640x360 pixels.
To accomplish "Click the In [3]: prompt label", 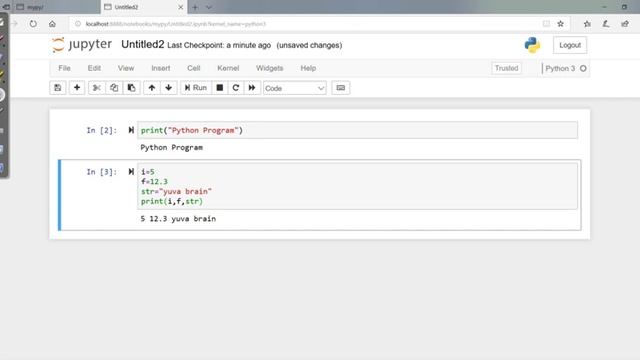I will (102, 172).
